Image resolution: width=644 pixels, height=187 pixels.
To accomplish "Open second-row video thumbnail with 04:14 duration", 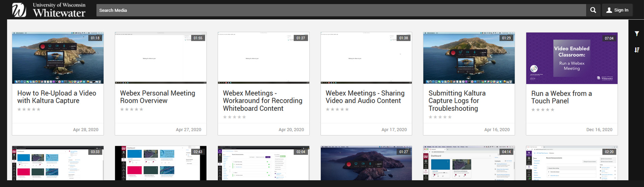I will tap(469, 163).
